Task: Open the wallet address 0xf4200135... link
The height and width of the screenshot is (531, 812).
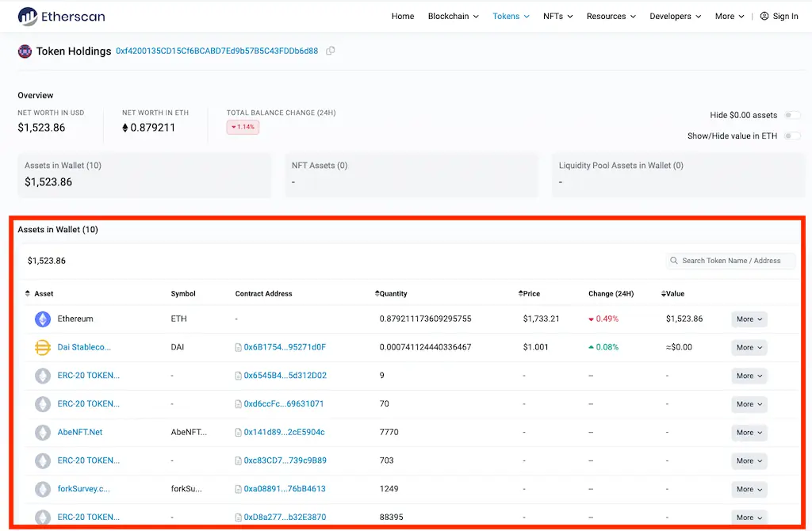Action: pos(217,51)
